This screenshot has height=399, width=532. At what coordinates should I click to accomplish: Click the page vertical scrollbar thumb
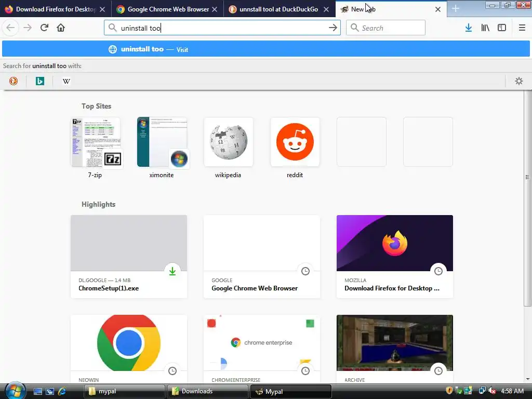[x=527, y=198]
